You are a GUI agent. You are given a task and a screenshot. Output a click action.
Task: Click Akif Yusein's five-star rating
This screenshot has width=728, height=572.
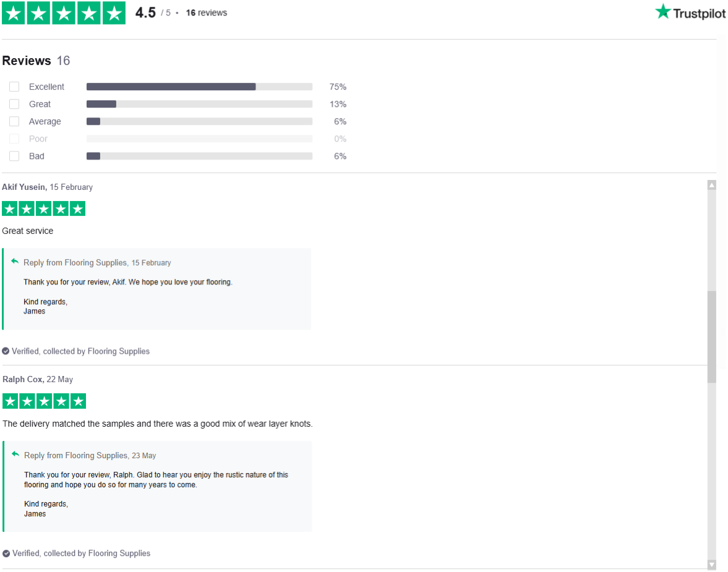tap(43, 209)
